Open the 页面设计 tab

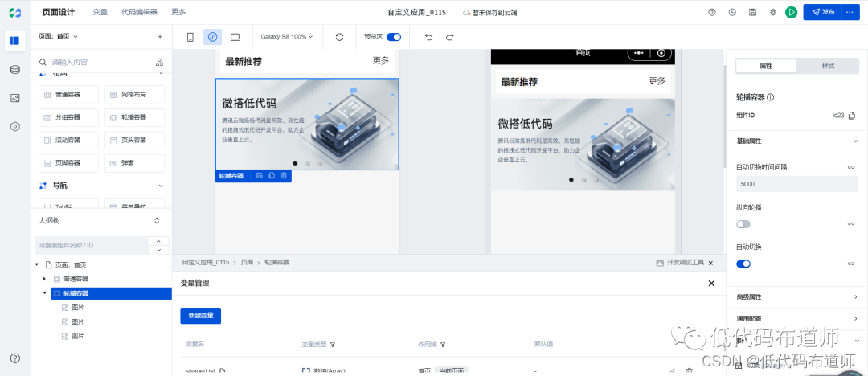point(58,12)
